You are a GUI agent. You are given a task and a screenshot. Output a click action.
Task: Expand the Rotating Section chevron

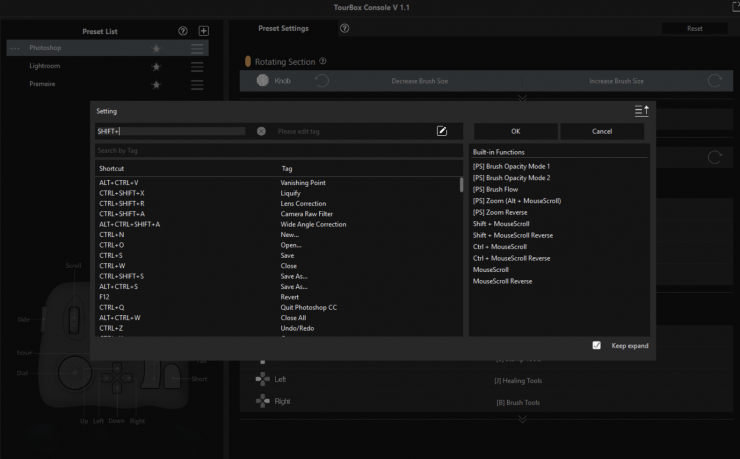(x=522, y=97)
